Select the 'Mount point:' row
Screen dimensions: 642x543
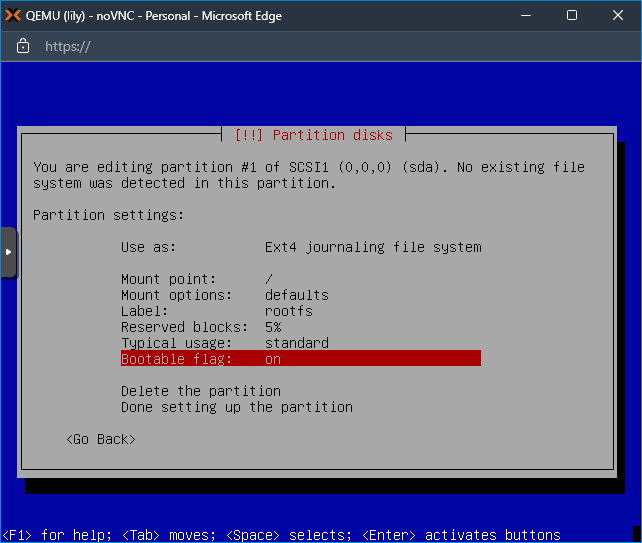[x=301, y=279]
